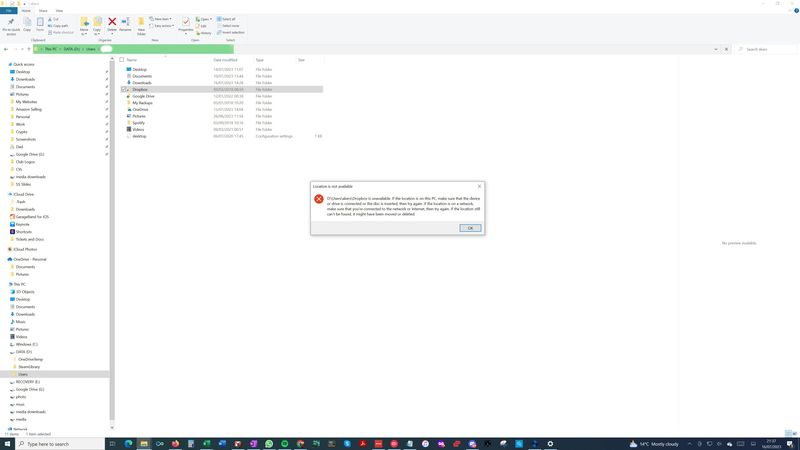
Task: Open the Windows Start menu
Action: tap(7, 444)
